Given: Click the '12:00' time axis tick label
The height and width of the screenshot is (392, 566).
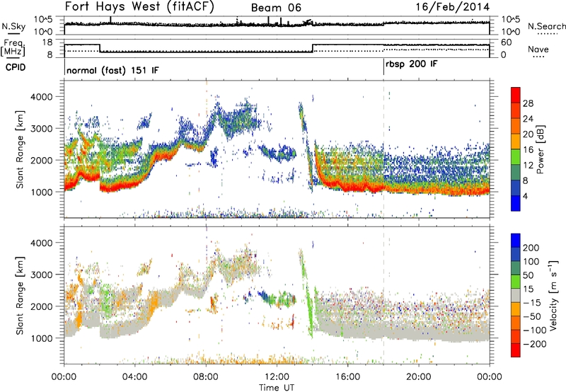Looking at the screenshot, I should (x=277, y=377).
